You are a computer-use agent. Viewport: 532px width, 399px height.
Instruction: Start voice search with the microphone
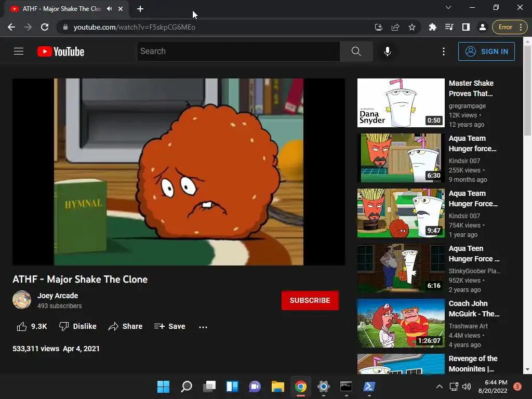coord(387,51)
